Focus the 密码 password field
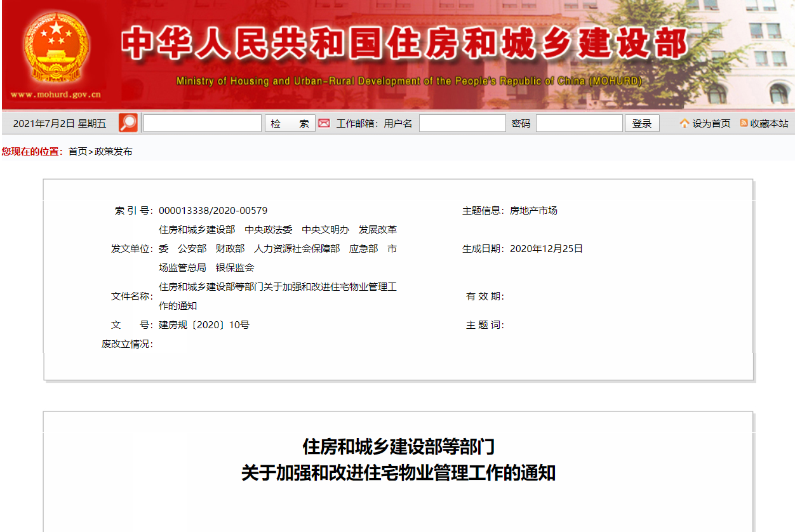The image size is (795, 532). [579, 123]
